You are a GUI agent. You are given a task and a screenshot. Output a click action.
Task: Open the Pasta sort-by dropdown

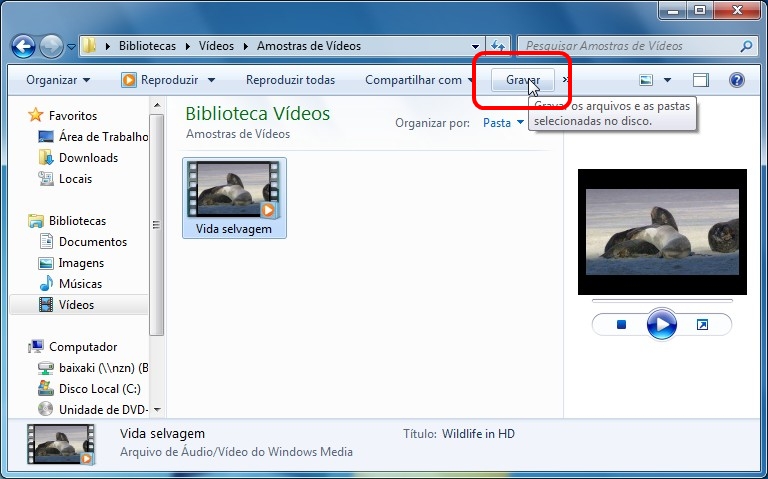pos(503,123)
